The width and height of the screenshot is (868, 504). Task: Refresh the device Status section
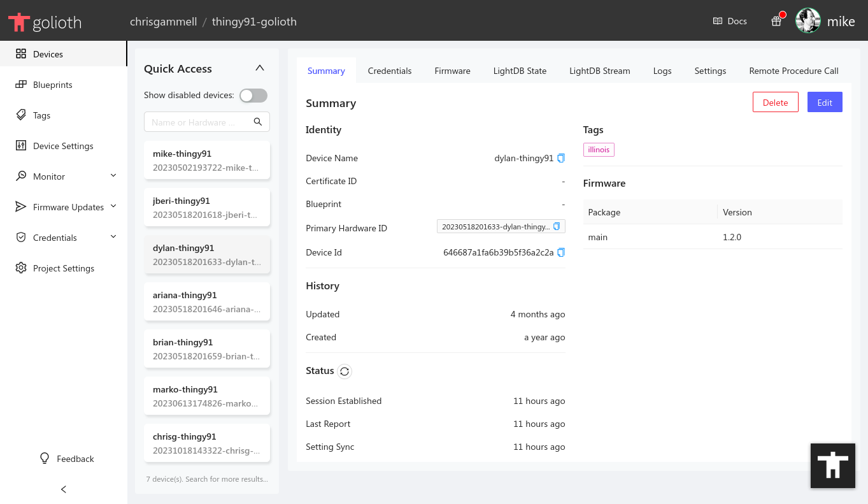pyautogui.click(x=345, y=371)
